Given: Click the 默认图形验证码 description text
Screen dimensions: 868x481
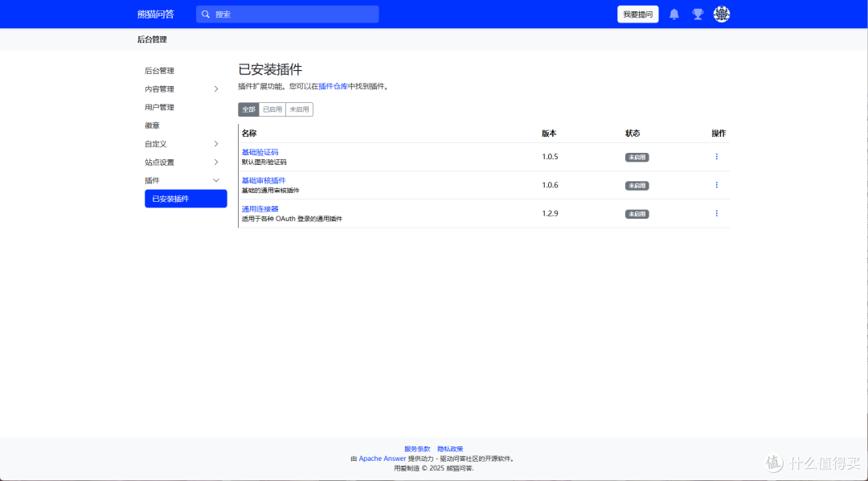Looking at the screenshot, I should coord(264,162).
